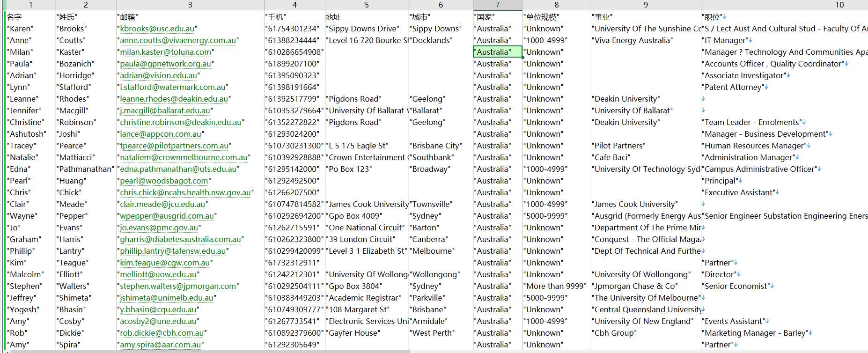This screenshot has width=868, height=353.
Task: Open jshimeta@unimelb.edu.au email link
Action: tap(167, 298)
